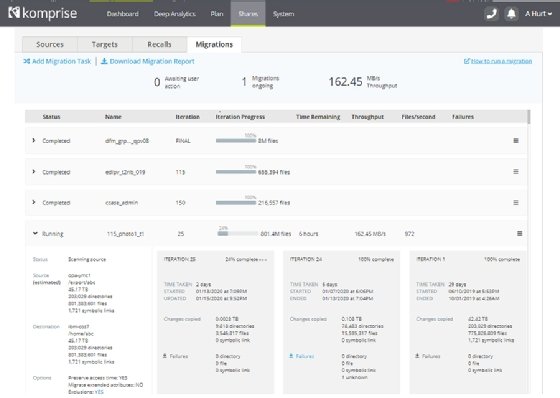560x398 pixels.
Task: Click Failures download icon in Iteration 24 card
Action: (x=291, y=356)
